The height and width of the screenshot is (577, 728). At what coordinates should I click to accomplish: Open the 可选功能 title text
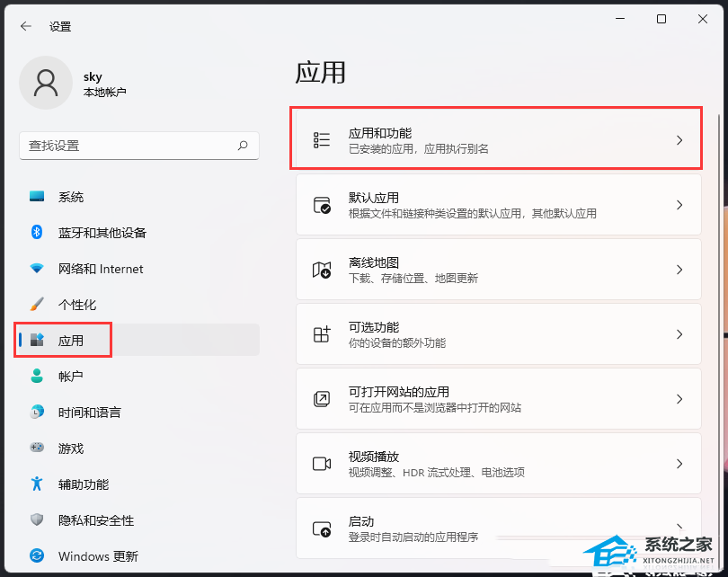[x=373, y=327]
